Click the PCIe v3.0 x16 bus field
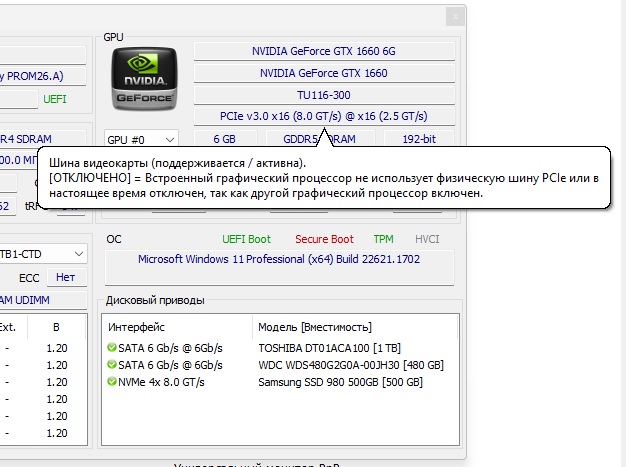Screen dimensions: 626x467 tap(324, 116)
